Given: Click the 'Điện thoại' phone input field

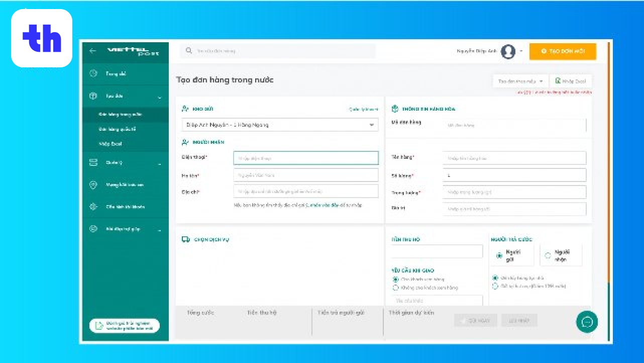Looking at the screenshot, I should (305, 158).
